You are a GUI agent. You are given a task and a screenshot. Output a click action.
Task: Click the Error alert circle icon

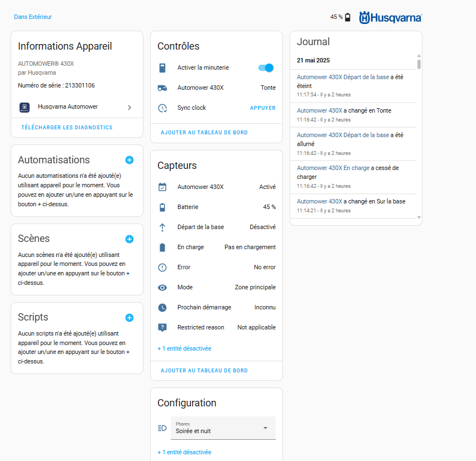162,267
